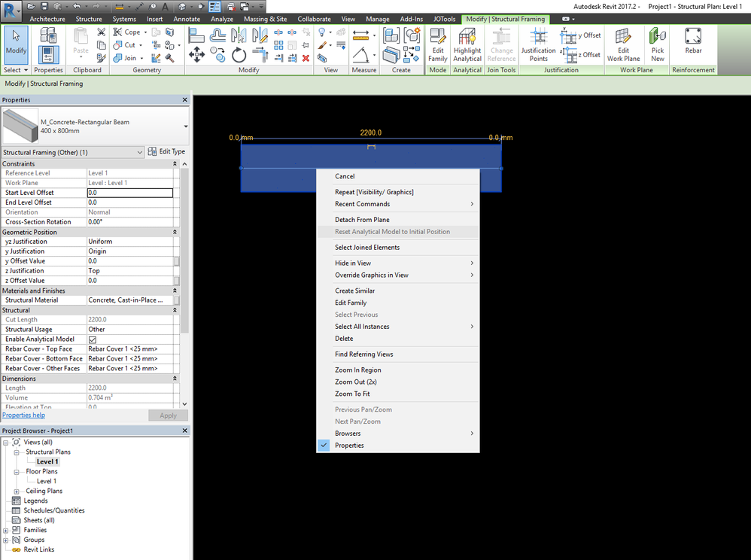Select the Rotate tool icon
The width and height of the screenshot is (751, 560).
(x=239, y=55)
